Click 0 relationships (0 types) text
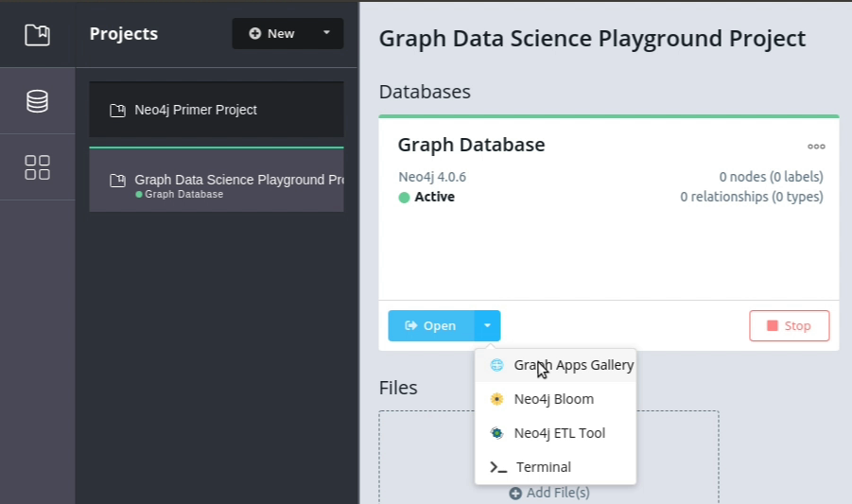 752,197
